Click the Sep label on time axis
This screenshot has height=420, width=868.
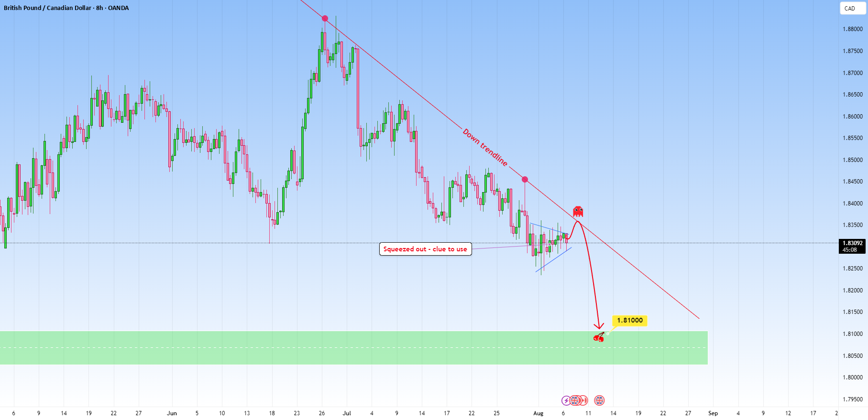pyautogui.click(x=713, y=413)
